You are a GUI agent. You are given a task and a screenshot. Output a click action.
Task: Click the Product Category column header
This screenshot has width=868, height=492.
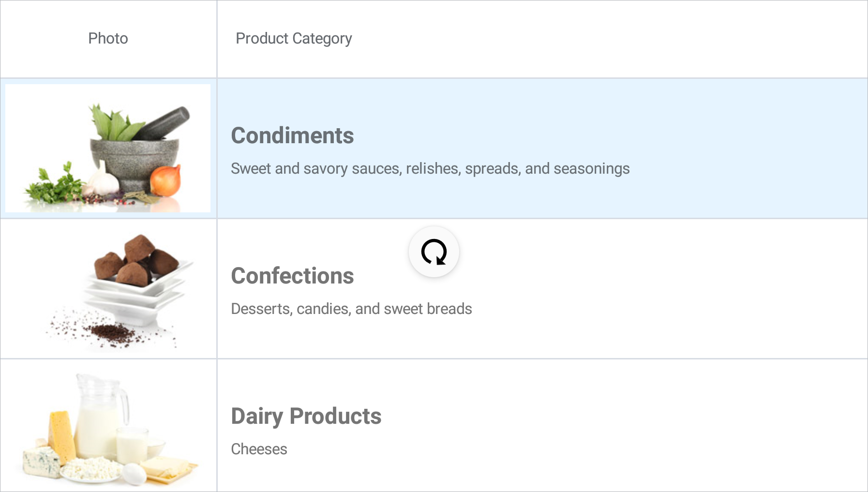click(x=293, y=38)
